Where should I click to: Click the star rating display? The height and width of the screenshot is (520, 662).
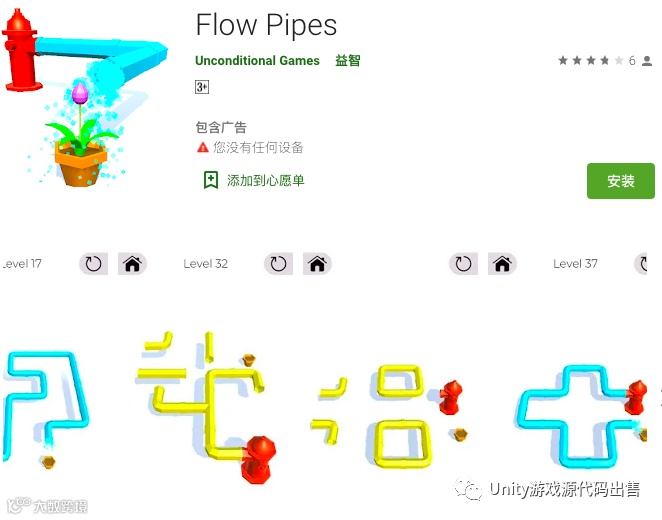591,61
